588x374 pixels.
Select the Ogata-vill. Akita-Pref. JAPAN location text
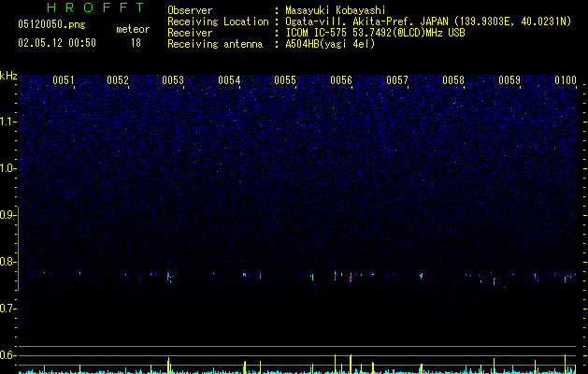[x=428, y=22]
